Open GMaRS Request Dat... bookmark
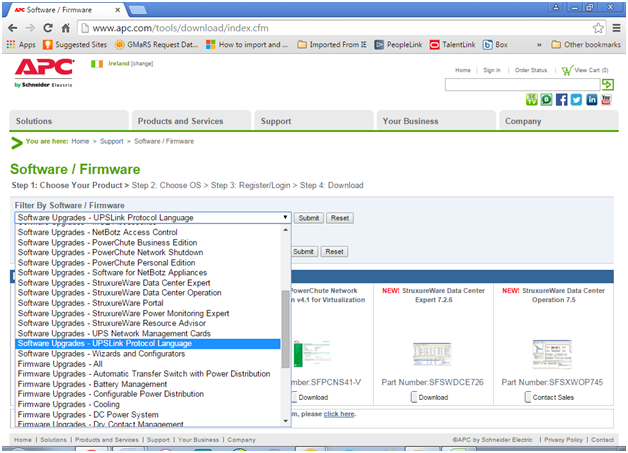The height and width of the screenshot is (453, 628). click(157, 44)
